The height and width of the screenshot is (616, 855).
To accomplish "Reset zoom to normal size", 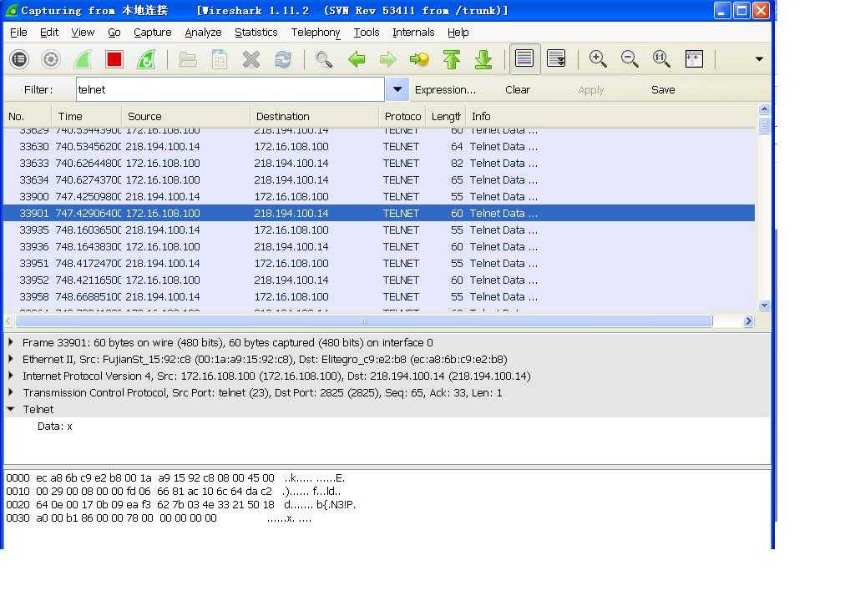I will (x=661, y=59).
